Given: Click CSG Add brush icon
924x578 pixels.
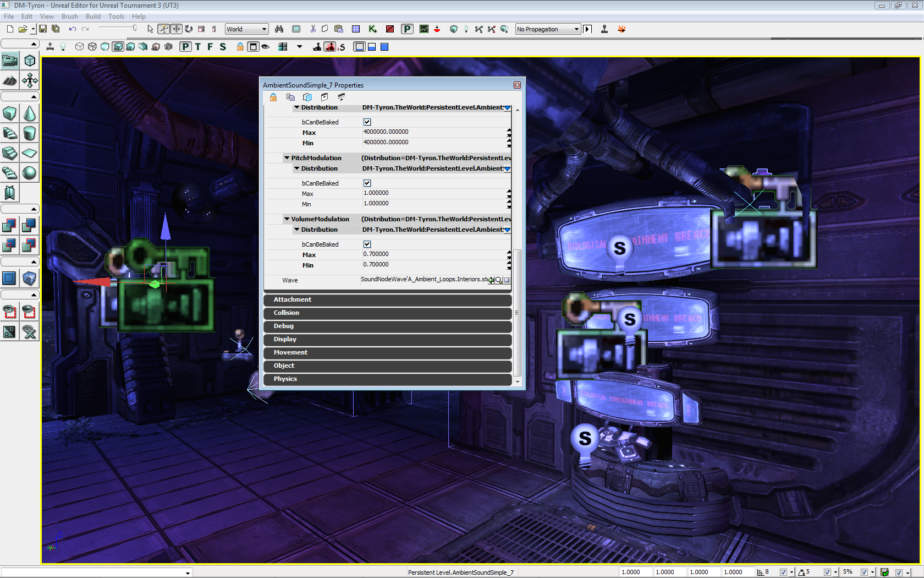Looking at the screenshot, I should point(10,226).
